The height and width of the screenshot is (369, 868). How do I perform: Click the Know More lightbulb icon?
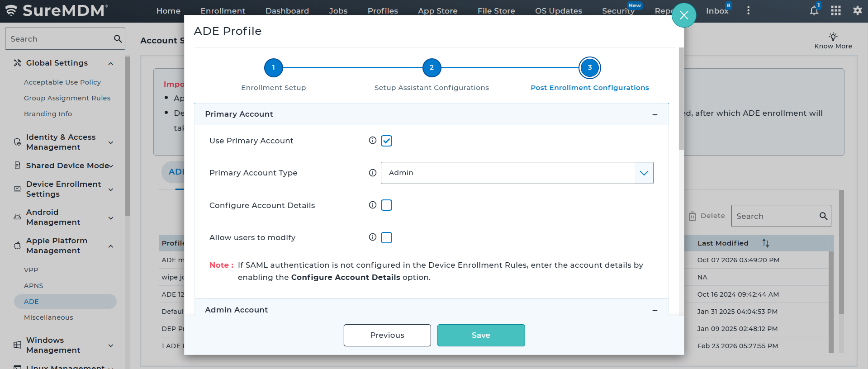(x=833, y=36)
